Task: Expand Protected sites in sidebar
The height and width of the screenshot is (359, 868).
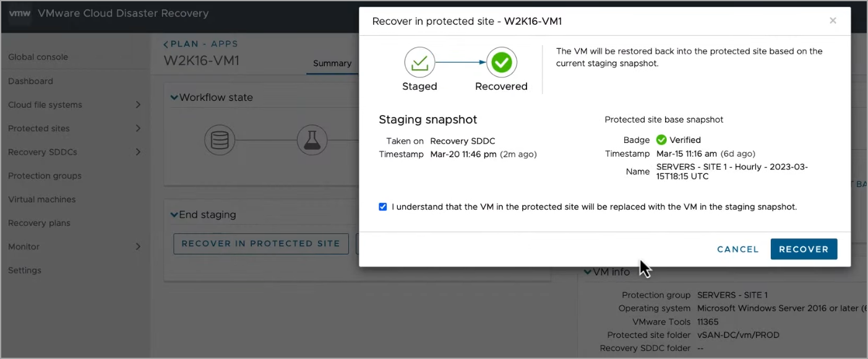Action: 138,128
